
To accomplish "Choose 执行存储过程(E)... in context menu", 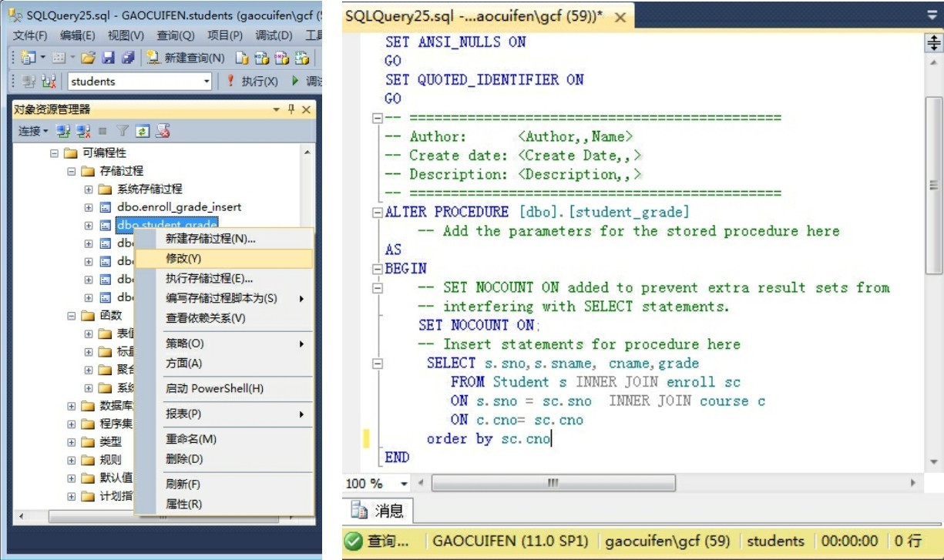I will coord(209,279).
